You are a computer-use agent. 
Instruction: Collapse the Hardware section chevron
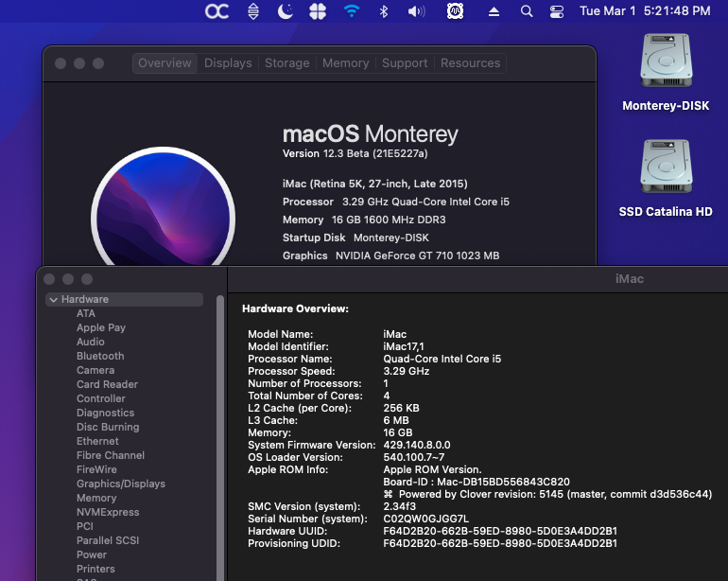point(53,300)
